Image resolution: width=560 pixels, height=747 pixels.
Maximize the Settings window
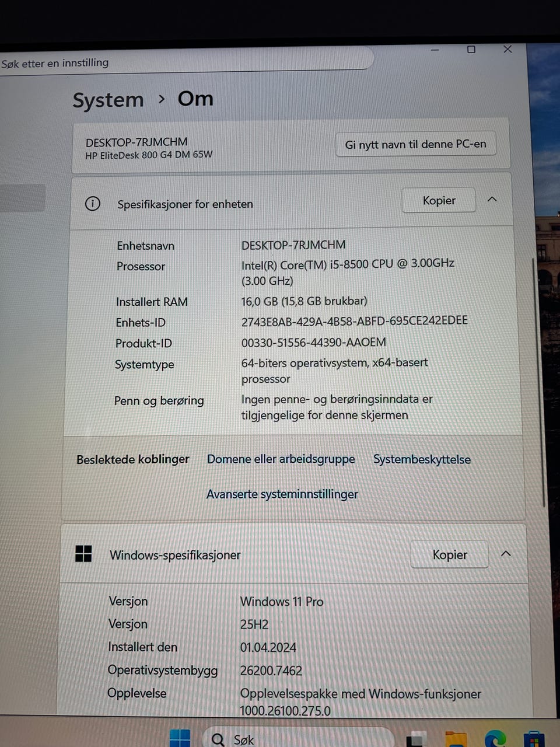click(471, 50)
